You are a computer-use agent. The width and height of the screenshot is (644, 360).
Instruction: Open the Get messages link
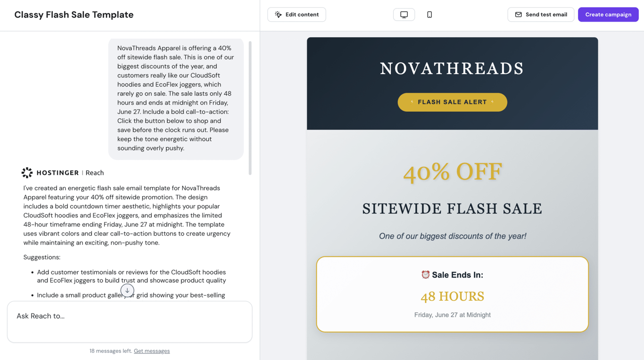(152, 351)
